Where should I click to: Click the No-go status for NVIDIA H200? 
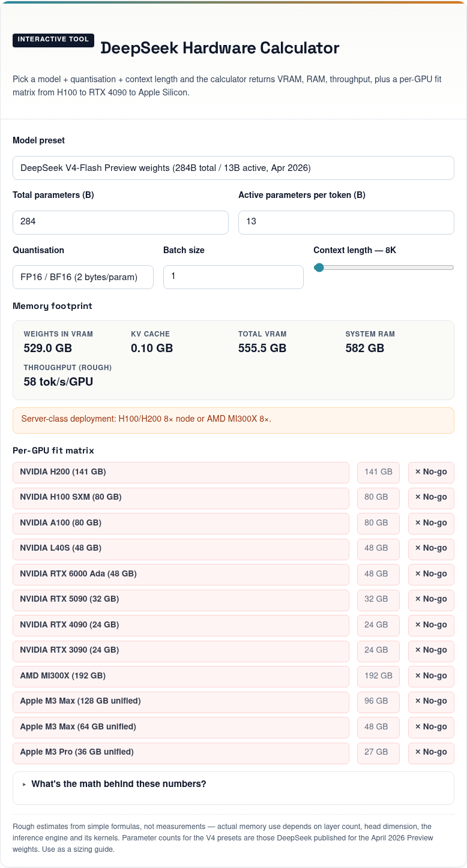pyautogui.click(x=431, y=472)
